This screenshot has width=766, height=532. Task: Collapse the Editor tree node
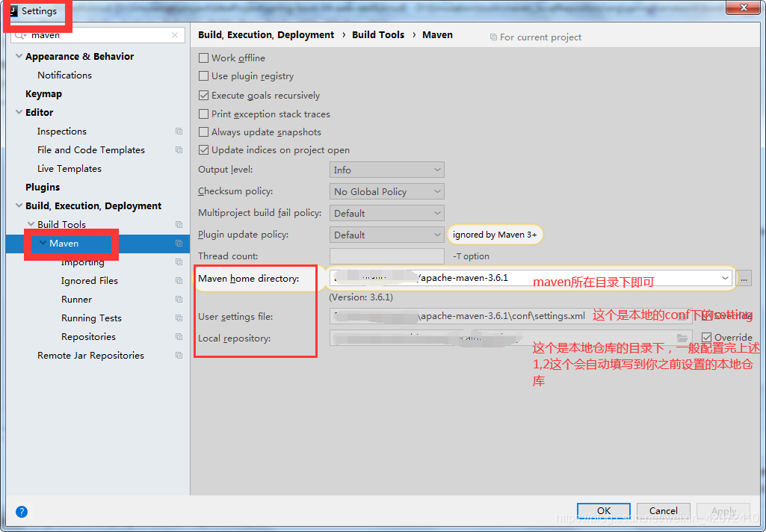click(19, 112)
